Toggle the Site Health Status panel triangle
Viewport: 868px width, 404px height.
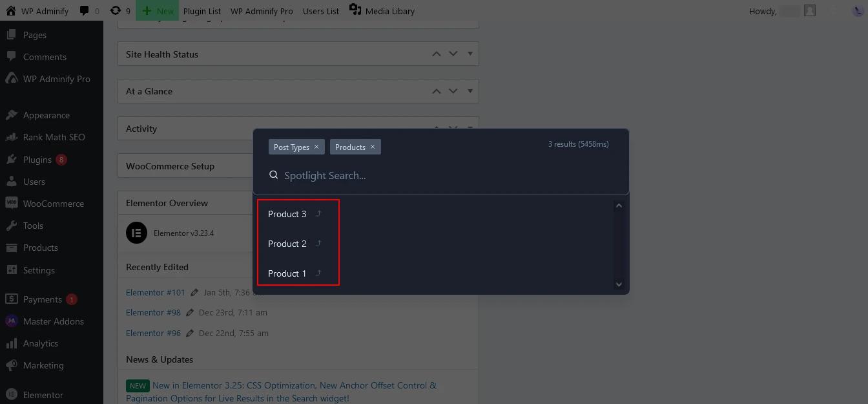click(x=470, y=54)
